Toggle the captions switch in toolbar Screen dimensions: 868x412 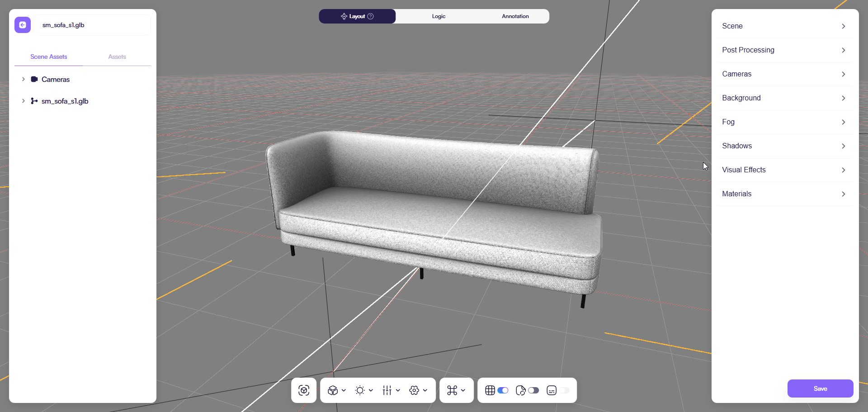point(564,390)
